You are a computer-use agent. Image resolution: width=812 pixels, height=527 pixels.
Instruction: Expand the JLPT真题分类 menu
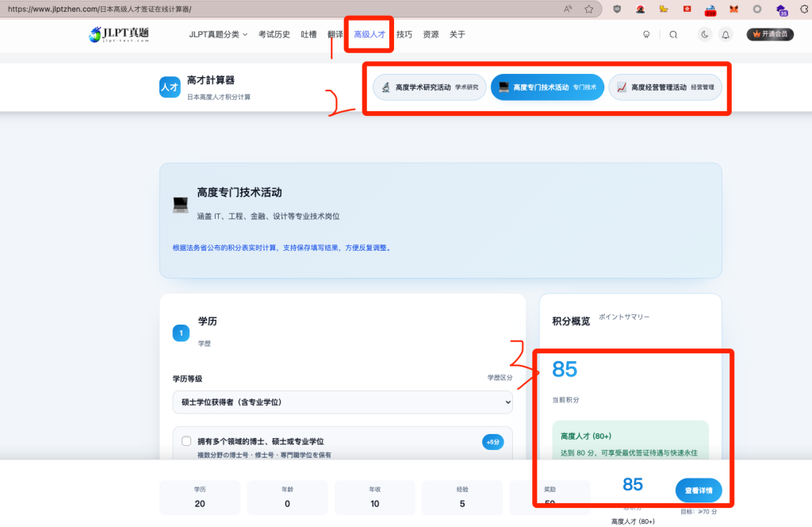[218, 35]
